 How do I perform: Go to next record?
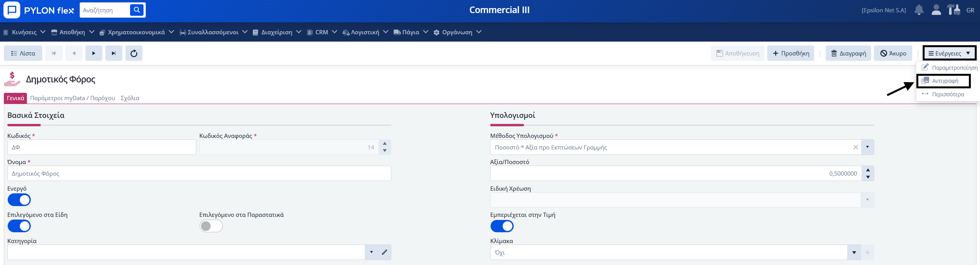pyautogui.click(x=94, y=53)
